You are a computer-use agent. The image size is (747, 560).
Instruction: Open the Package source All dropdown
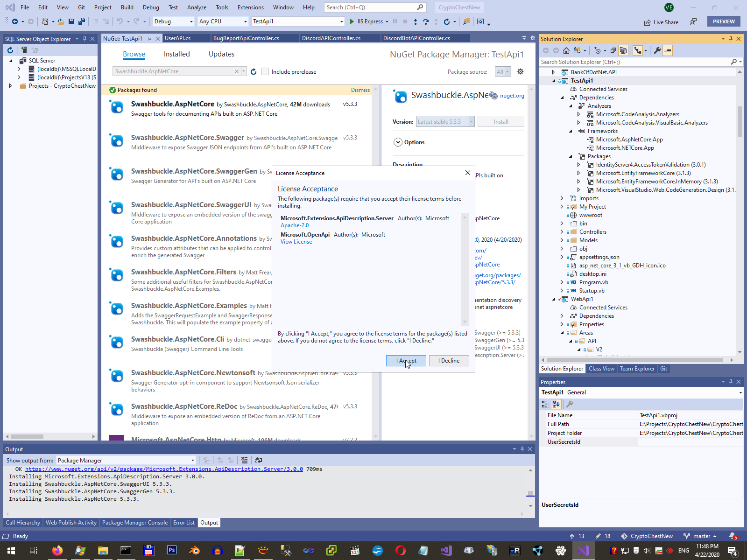[503, 71]
